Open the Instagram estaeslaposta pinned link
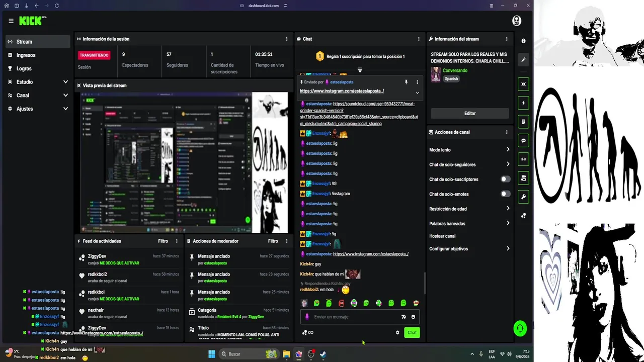 pos(342,91)
